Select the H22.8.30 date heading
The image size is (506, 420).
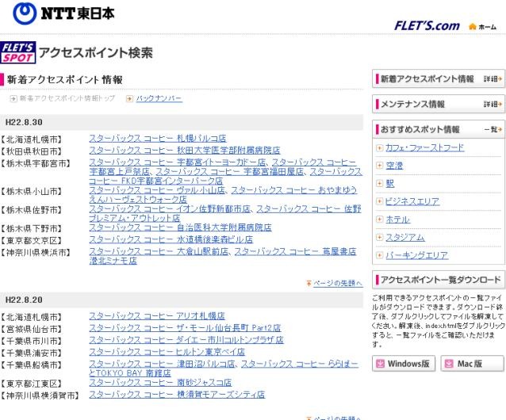click(24, 123)
